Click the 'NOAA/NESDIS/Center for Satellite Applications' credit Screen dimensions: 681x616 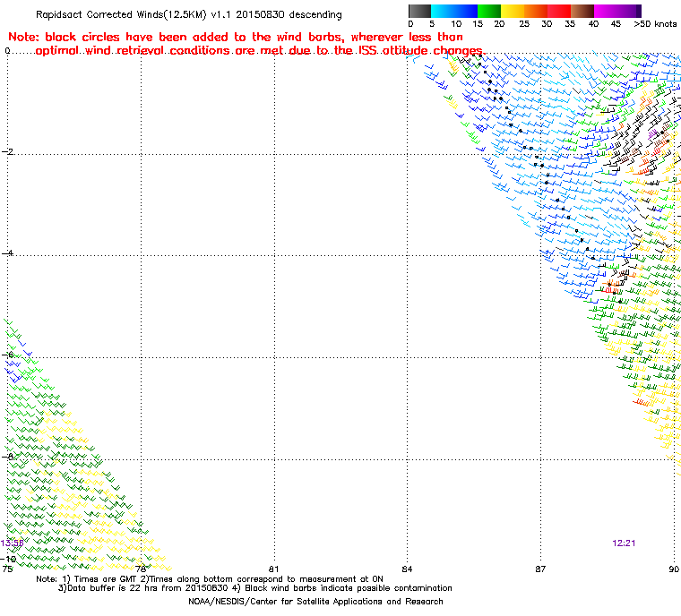coord(315,602)
